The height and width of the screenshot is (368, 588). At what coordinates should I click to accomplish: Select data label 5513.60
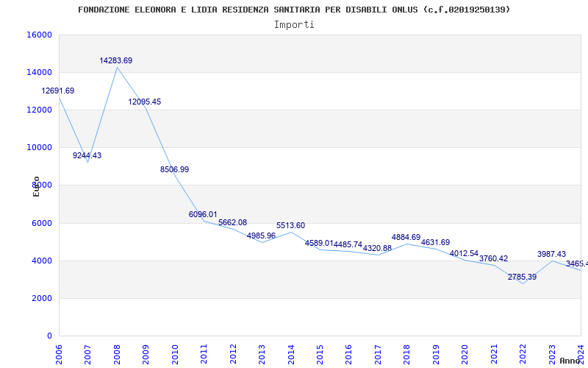(x=290, y=226)
